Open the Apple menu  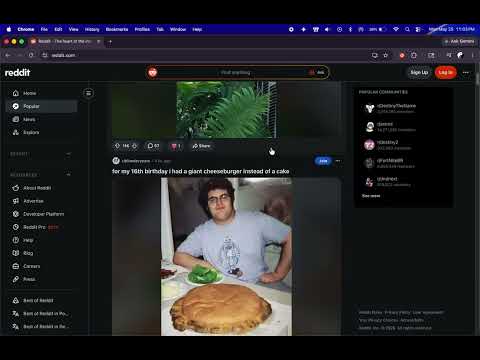(x=9, y=29)
